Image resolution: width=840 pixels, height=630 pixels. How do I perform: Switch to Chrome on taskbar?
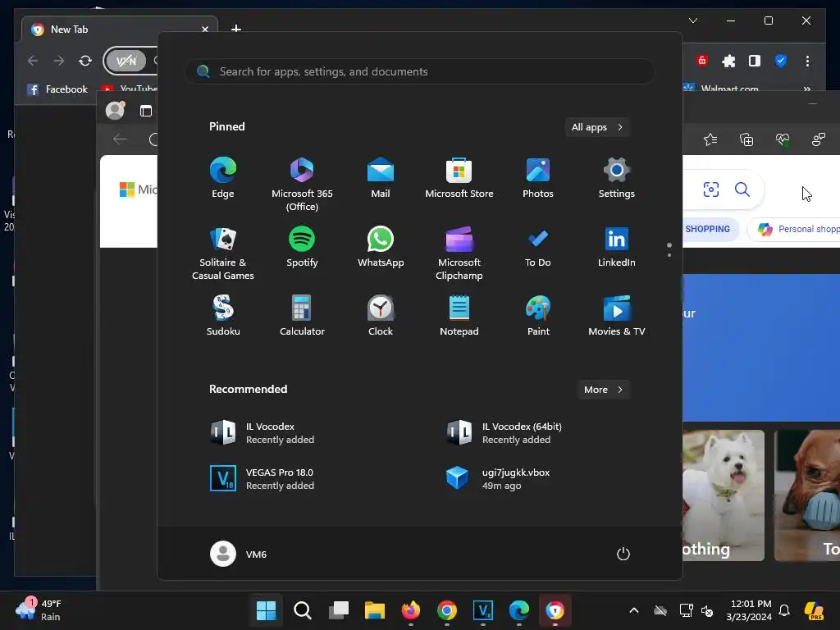447,610
